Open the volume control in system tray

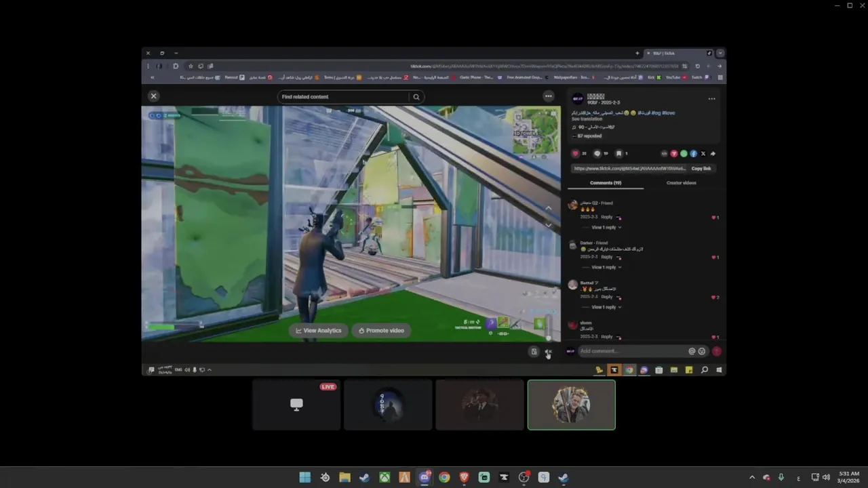(826, 477)
